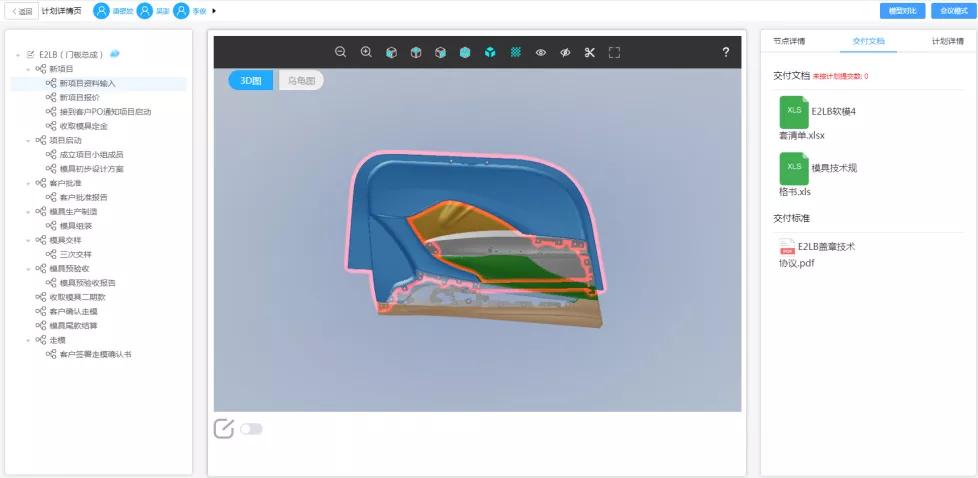Select 模具组装 node
978x478 pixels.
point(75,226)
